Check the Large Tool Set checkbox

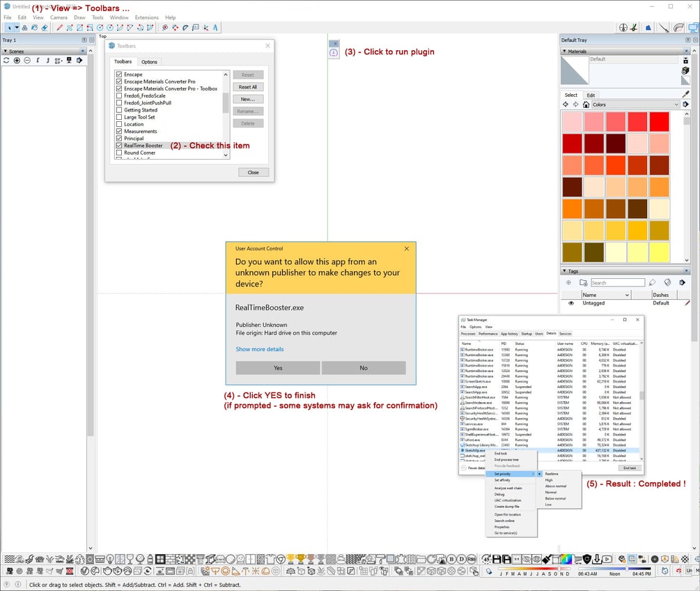click(119, 117)
